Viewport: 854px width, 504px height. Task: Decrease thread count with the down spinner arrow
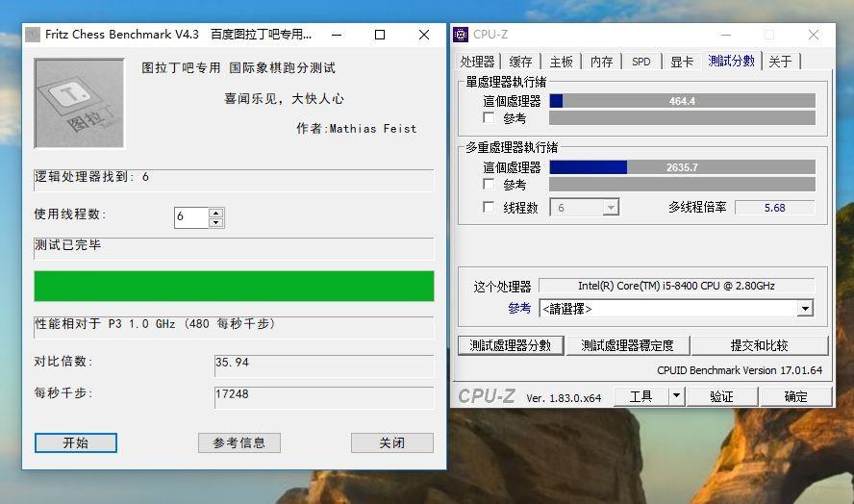[x=216, y=222]
